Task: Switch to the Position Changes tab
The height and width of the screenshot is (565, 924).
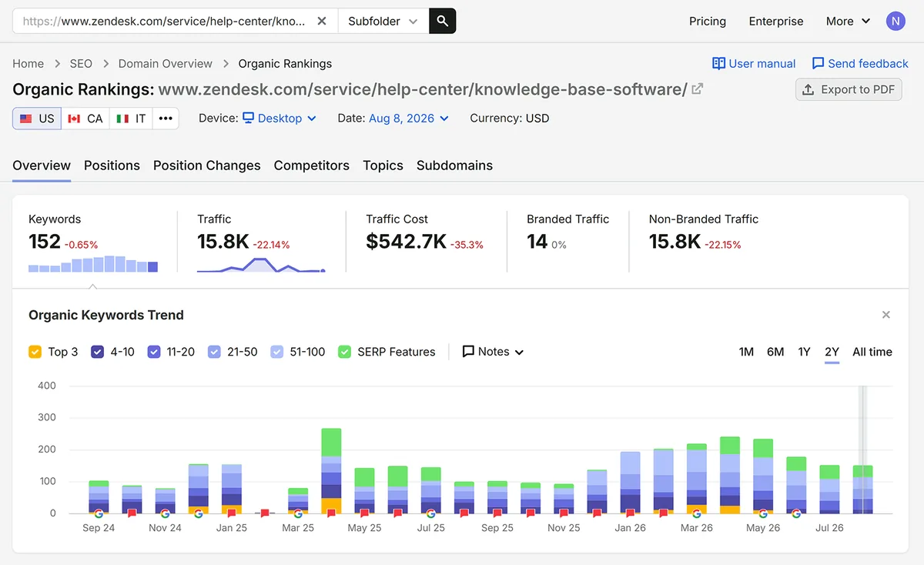Action: pos(206,165)
